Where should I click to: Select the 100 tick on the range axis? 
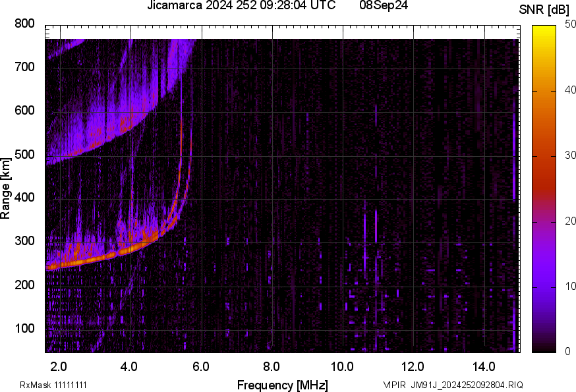point(24,328)
